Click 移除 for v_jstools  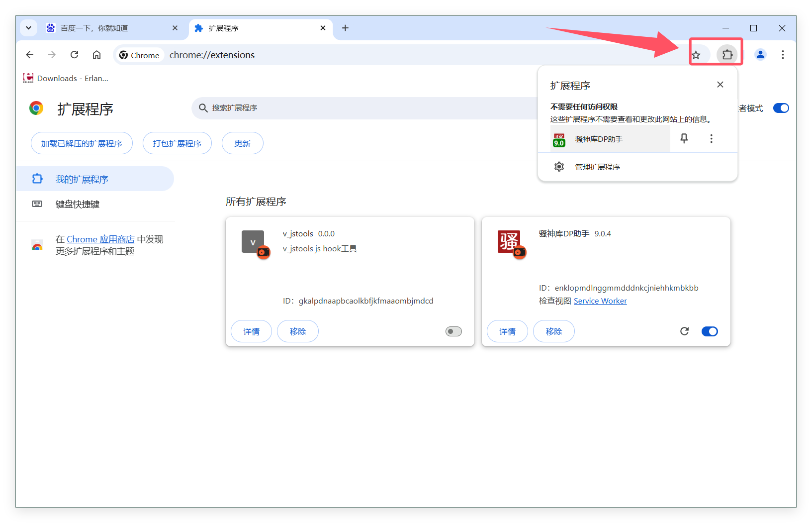click(x=298, y=331)
